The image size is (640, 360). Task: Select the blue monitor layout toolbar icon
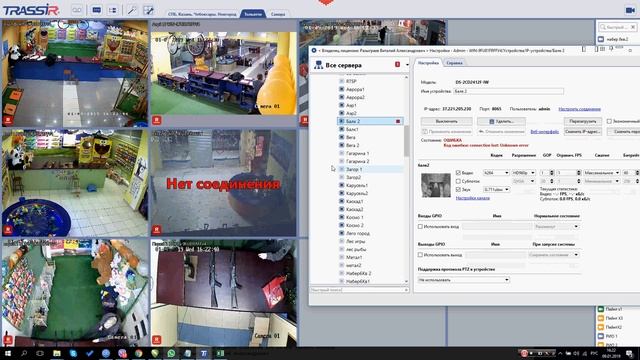pos(96,10)
